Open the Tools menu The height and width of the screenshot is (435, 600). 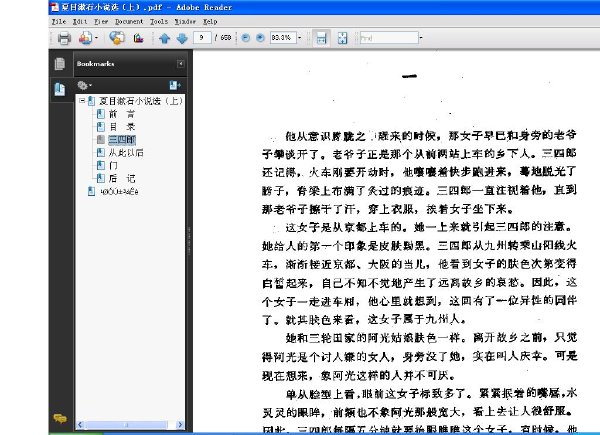click(159, 21)
